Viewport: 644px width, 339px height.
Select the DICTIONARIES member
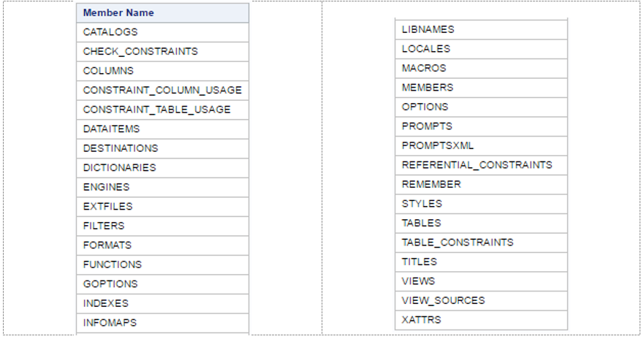tap(120, 167)
